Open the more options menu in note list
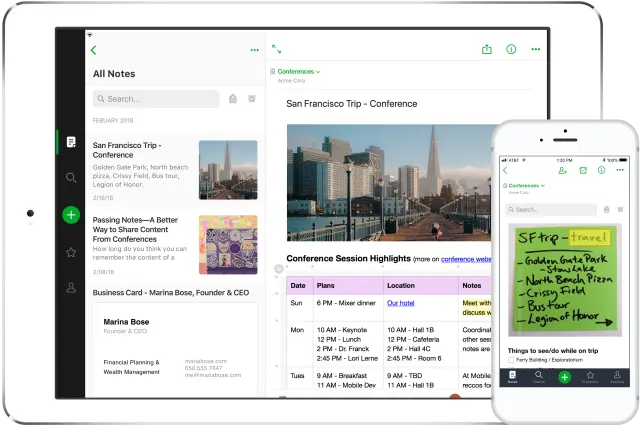Image resolution: width=640 pixels, height=425 pixels. coord(254,50)
